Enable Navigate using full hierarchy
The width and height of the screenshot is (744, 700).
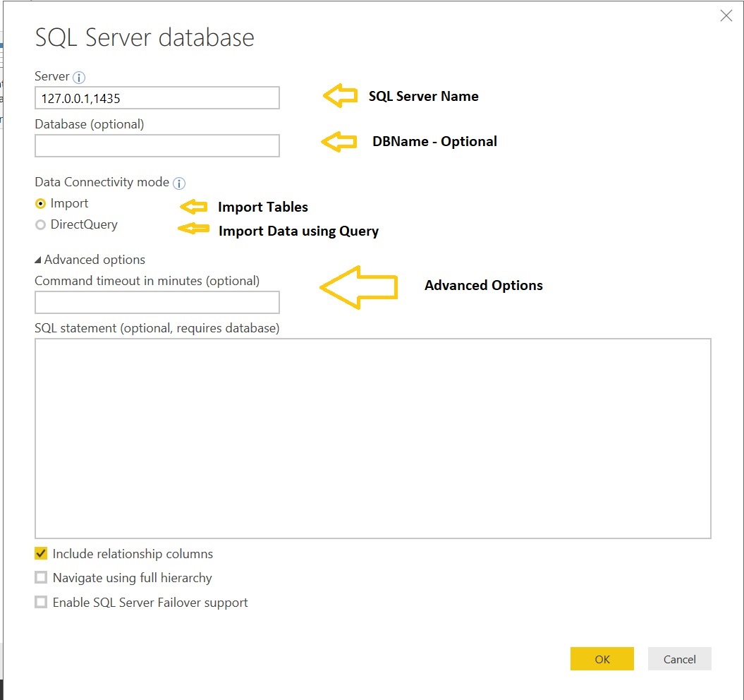tap(42, 577)
